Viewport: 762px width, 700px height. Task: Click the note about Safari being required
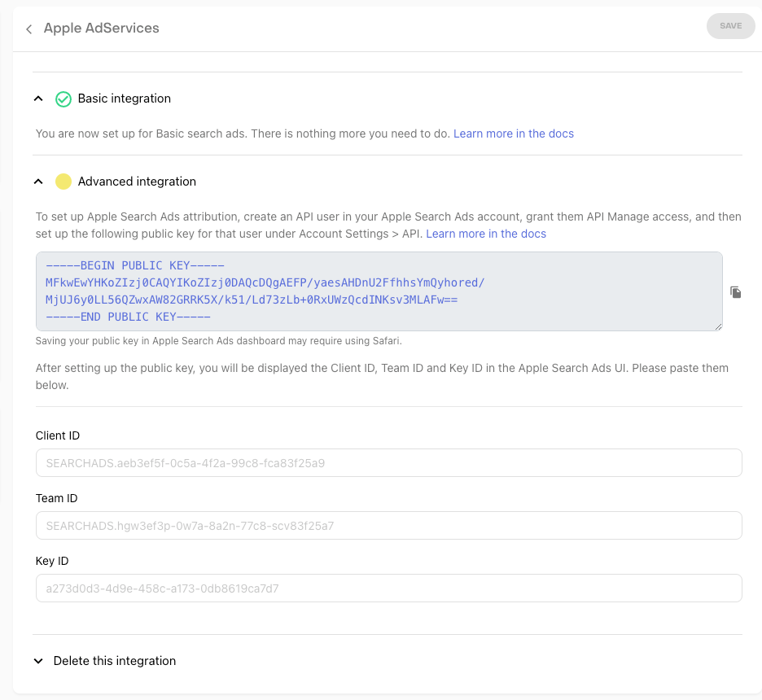click(x=219, y=341)
